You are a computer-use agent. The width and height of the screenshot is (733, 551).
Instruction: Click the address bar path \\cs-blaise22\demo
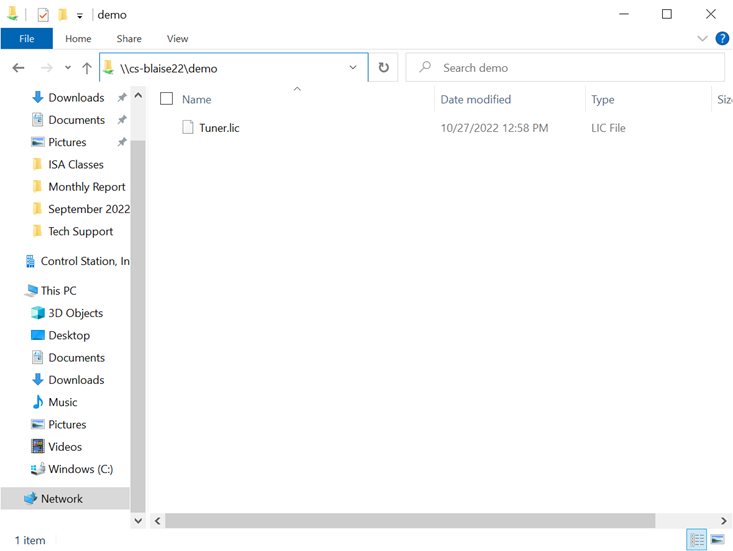(x=168, y=69)
